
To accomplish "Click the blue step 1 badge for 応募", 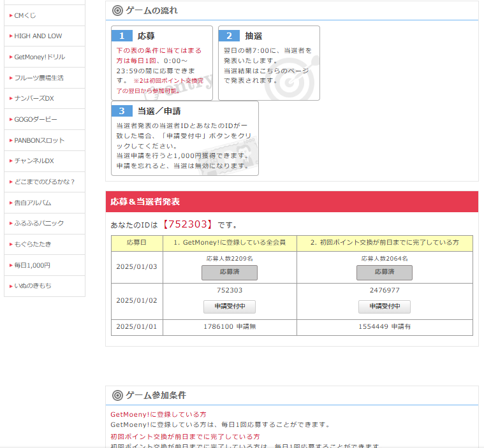I will pos(122,36).
